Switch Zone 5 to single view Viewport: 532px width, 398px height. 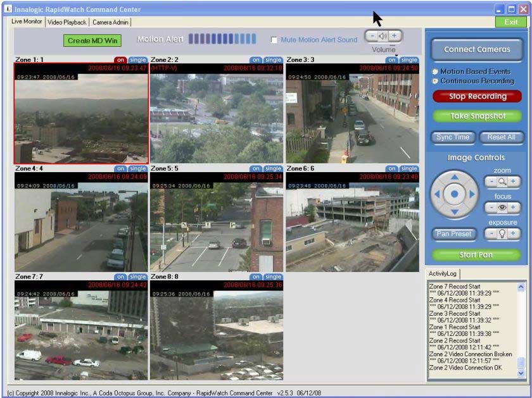click(x=273, y=169)
